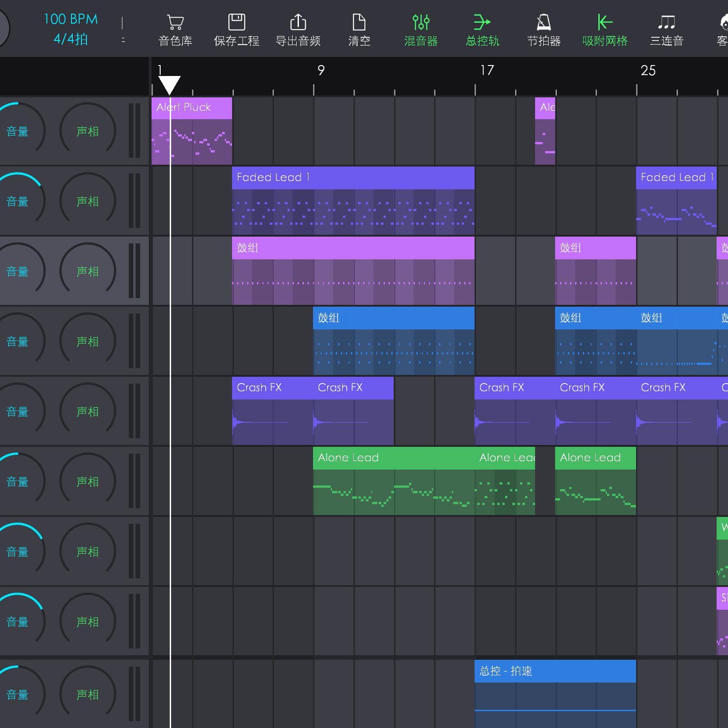Click the Faded Lead track 声相 pan knob
The height and width of the screenshot is (728, 728).
[x=87, y=201]
